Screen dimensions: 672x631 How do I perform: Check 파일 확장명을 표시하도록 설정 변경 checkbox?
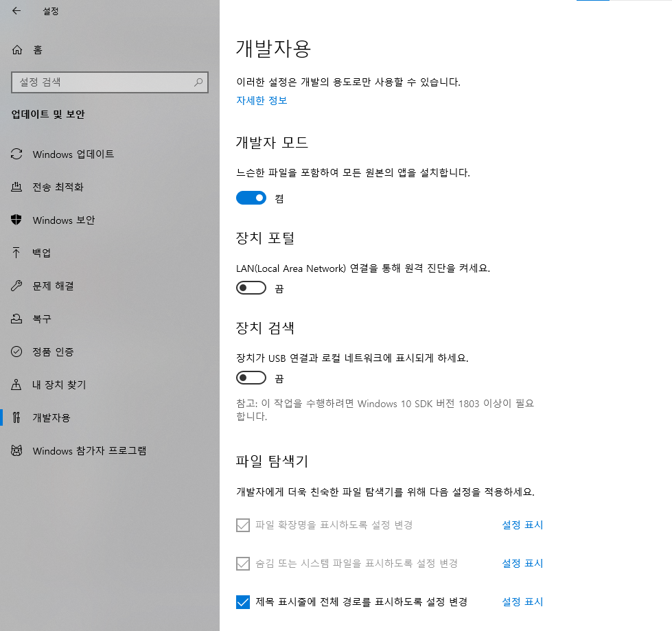click(x=243, y=525)
